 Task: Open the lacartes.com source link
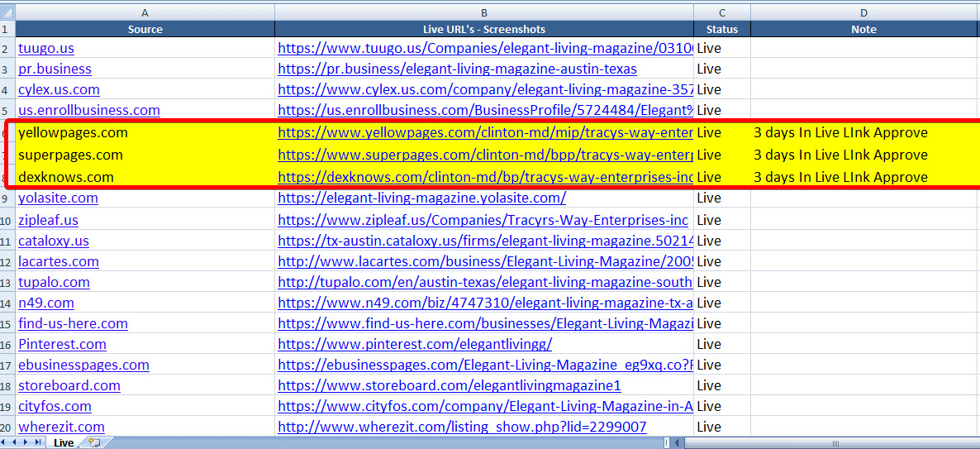[x=58, y=261]
